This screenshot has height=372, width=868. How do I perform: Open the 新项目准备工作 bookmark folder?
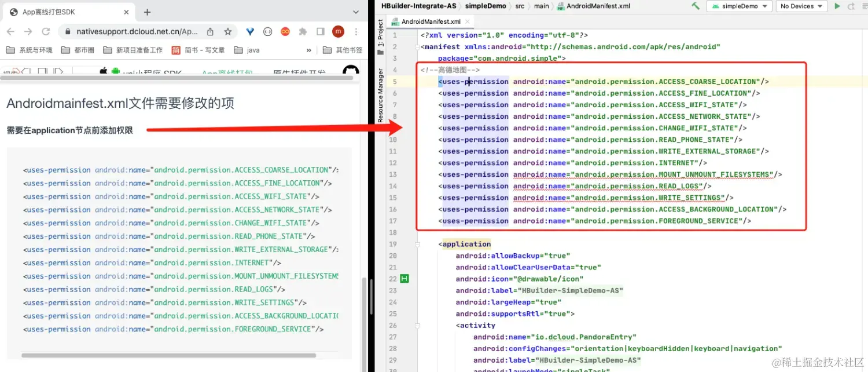tap(133, 50)
